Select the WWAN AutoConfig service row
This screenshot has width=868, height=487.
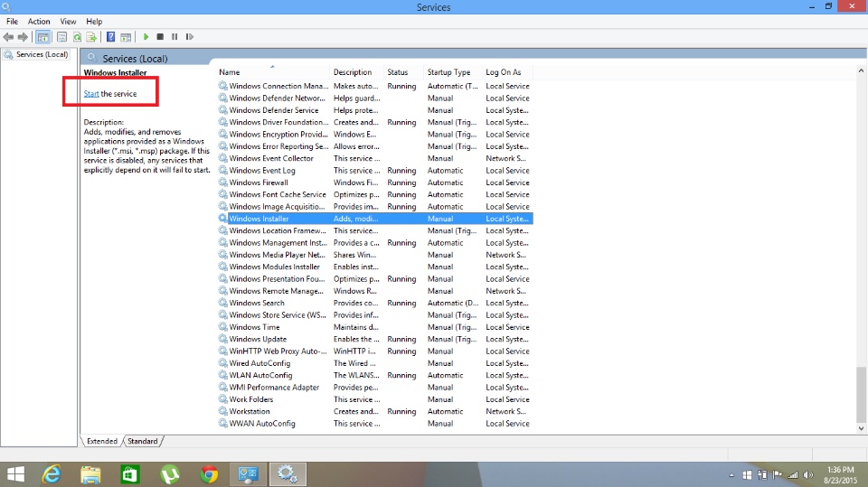point(375,424)
